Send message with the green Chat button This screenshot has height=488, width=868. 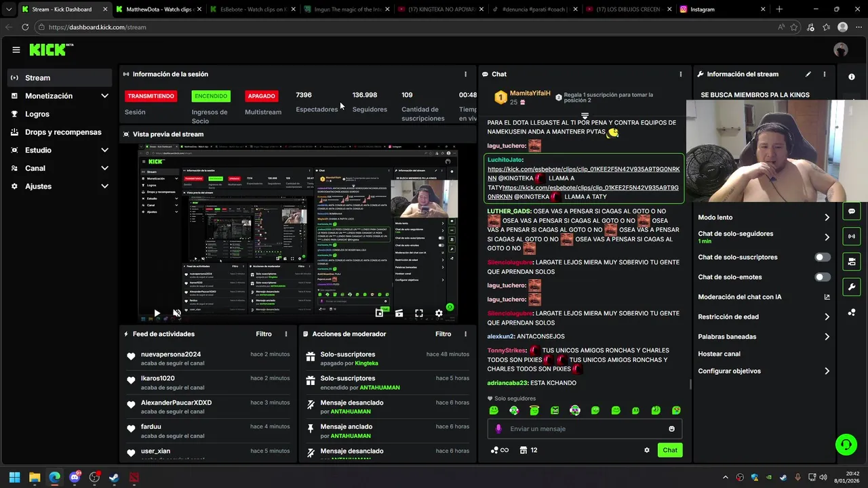[x=670, y=450]
